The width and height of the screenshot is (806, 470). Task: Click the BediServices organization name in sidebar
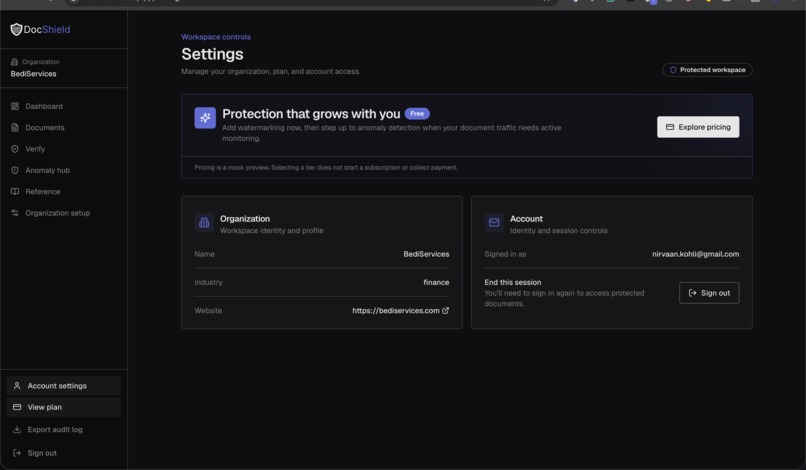pyautogui.click(x=33, y=74)
